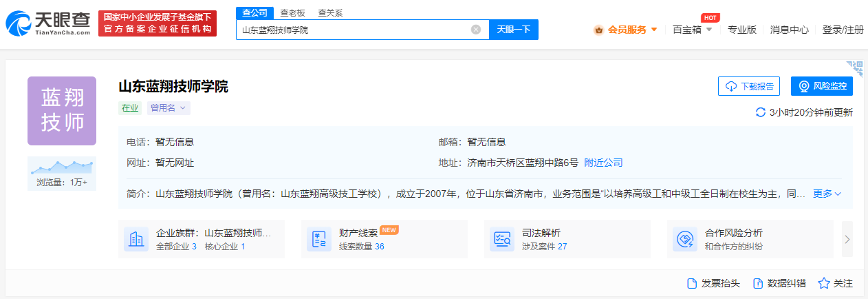This screenshot has height=299, width=868.
Task: Click the 财产线索 icon
Action: (319, 239)
